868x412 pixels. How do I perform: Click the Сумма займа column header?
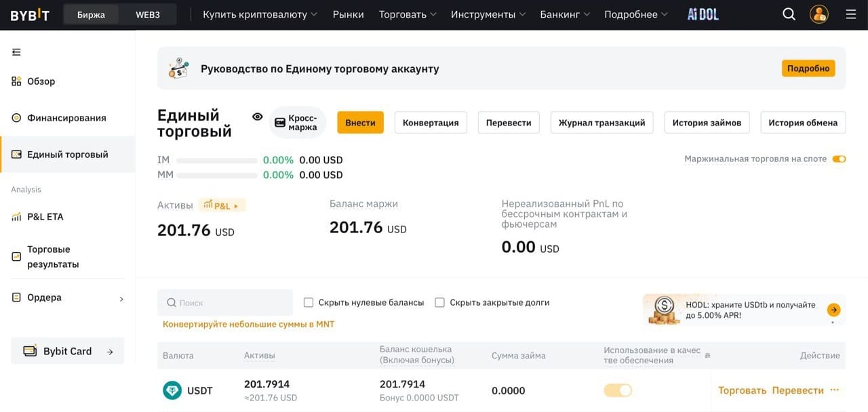[x=519, y=355]
